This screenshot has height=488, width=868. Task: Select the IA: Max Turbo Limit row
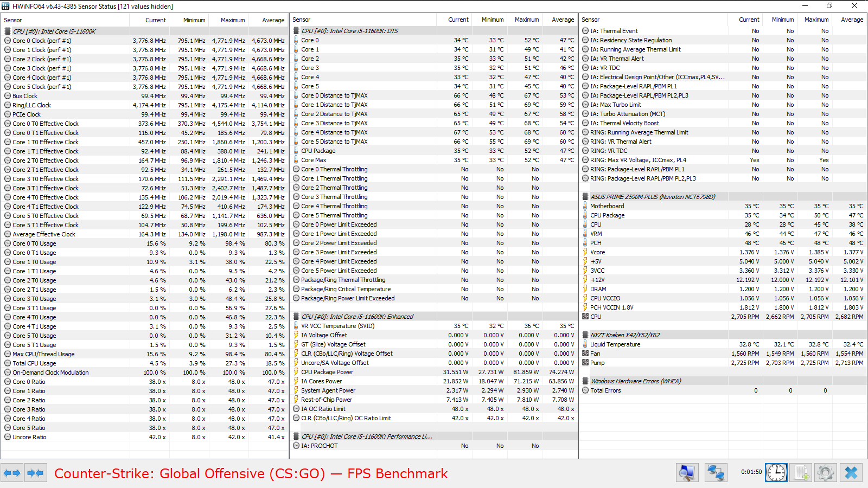click(723, 105)
